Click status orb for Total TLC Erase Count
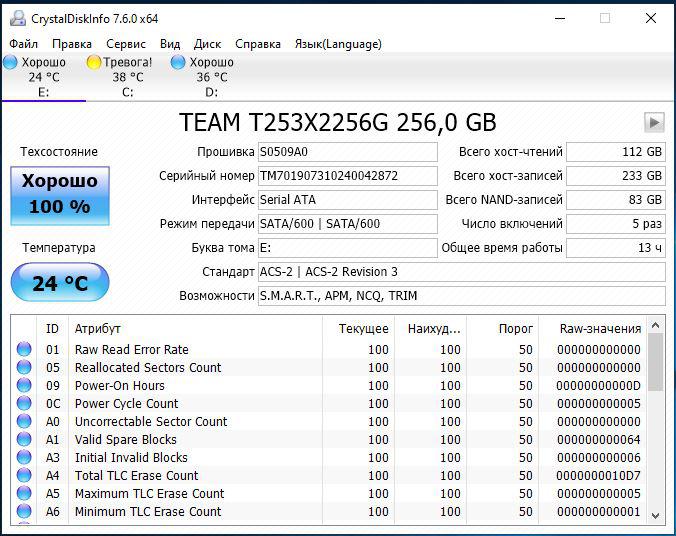 pyautogui.click(x=24, y=476)
